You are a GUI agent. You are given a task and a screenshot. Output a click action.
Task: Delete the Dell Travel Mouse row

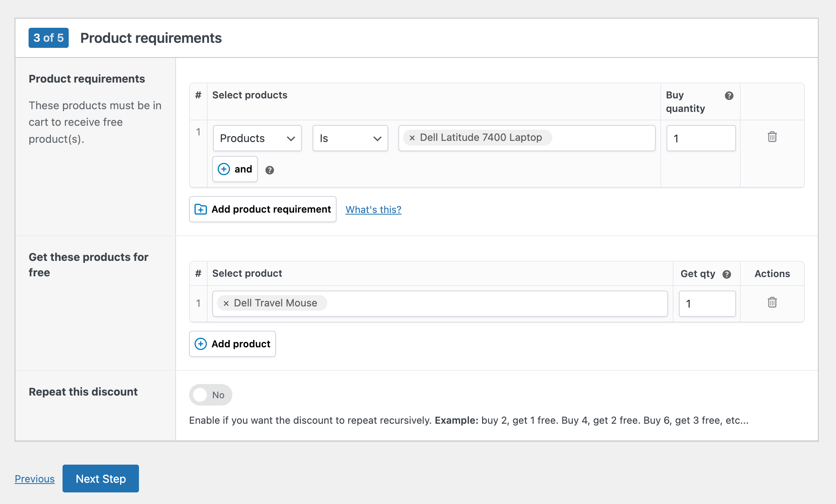(772, 303)
